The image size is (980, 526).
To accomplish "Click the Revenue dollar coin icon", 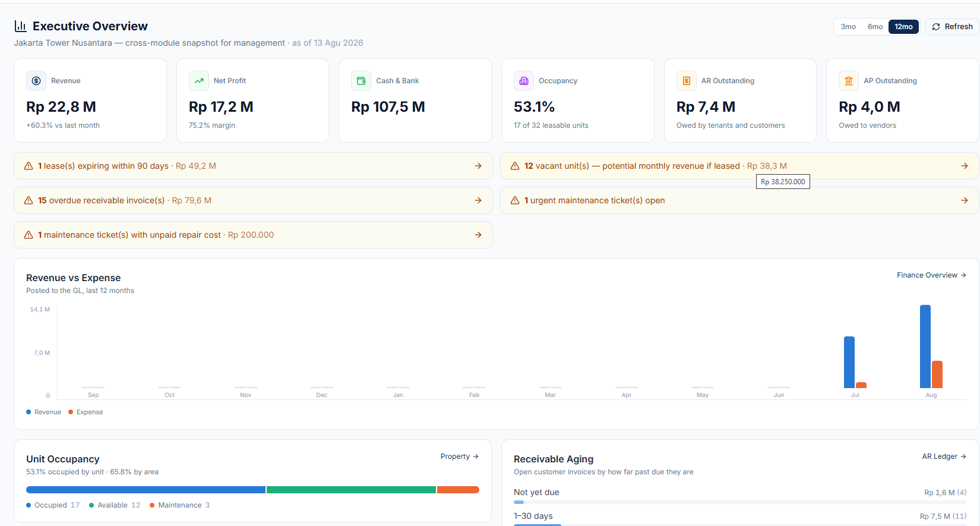I will click(36, 81).
